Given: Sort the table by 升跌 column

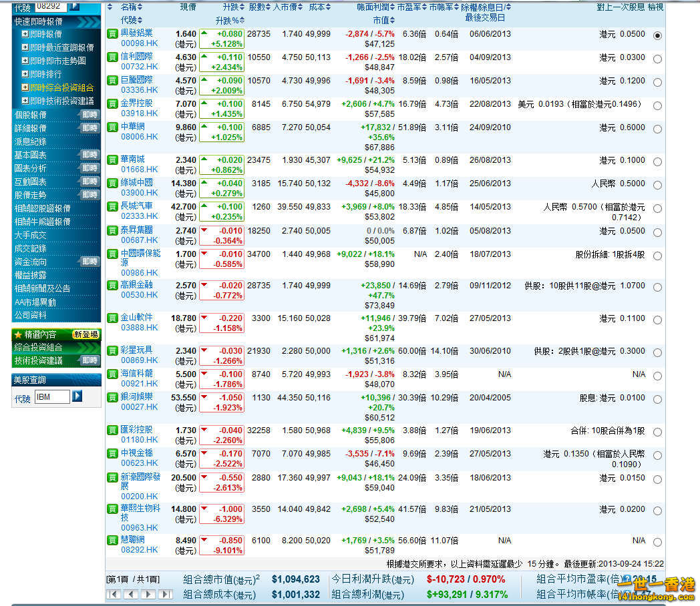Looking at the screenshot, I should click(234, 7).
